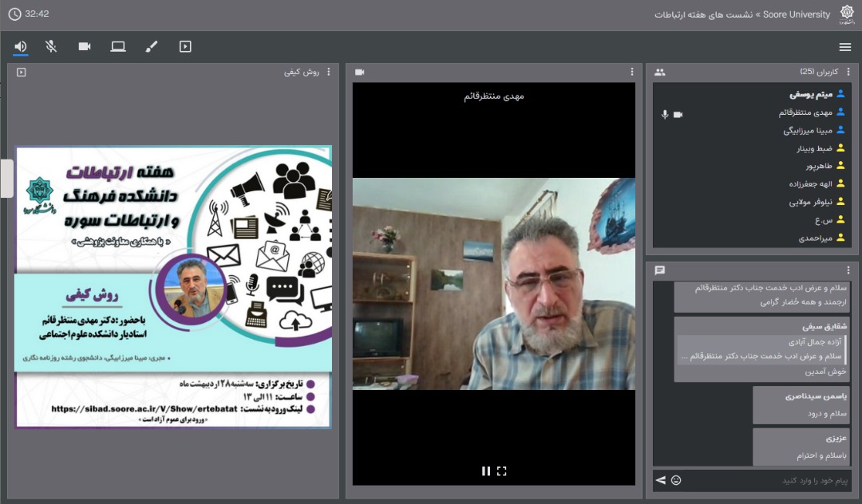Click microphone status icon beside مهدی منتظرقائم
The width and height of the screenshot is (862, 504).
665,114
